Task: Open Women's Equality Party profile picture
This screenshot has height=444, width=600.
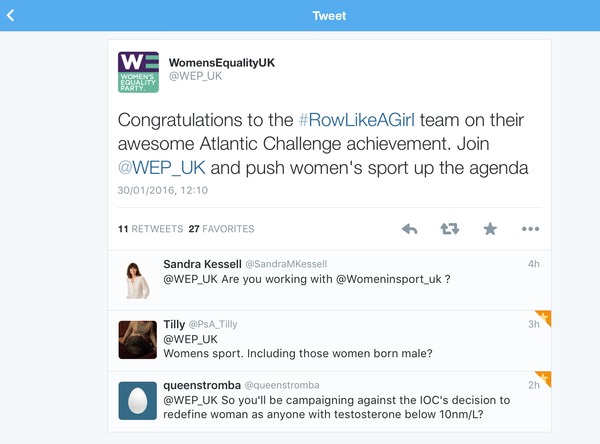Action: pyautogui.click(x=138, y=72)
